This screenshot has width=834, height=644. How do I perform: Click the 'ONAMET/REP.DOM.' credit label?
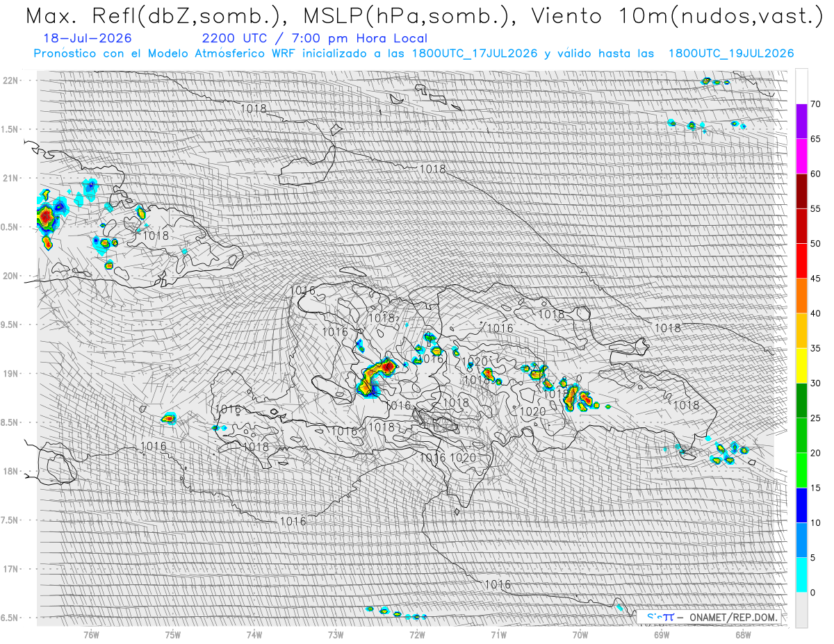733,618
